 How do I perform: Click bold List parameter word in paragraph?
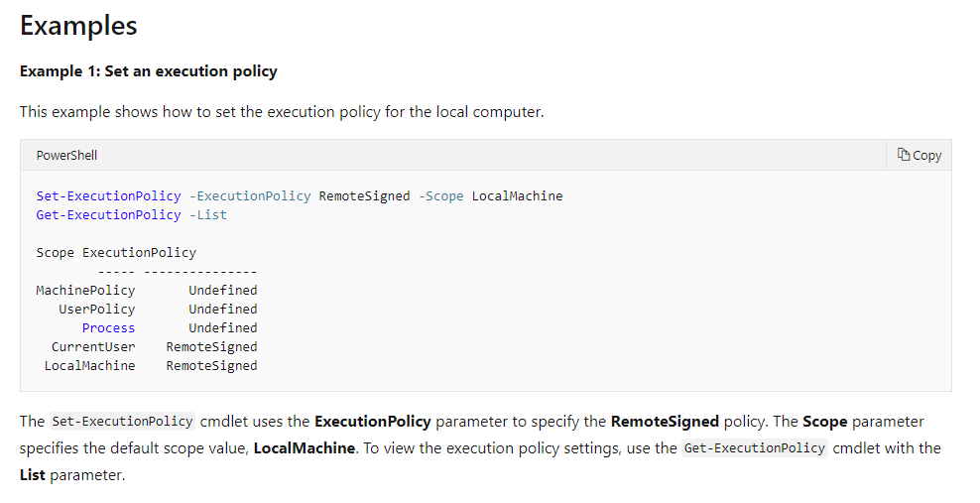pos(34,475)
